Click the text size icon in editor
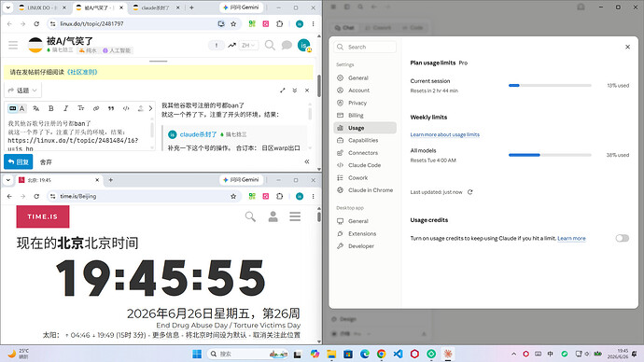 coord(81,108)
